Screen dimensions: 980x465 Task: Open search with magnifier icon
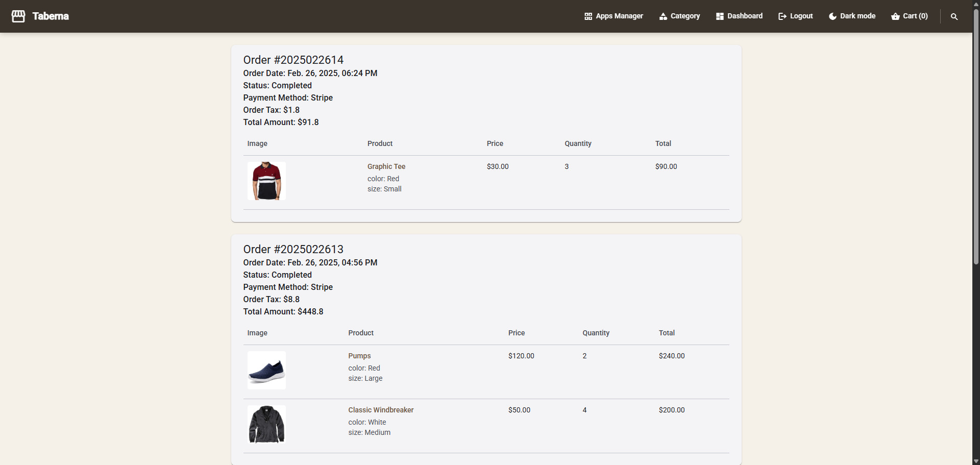point(954,17)
